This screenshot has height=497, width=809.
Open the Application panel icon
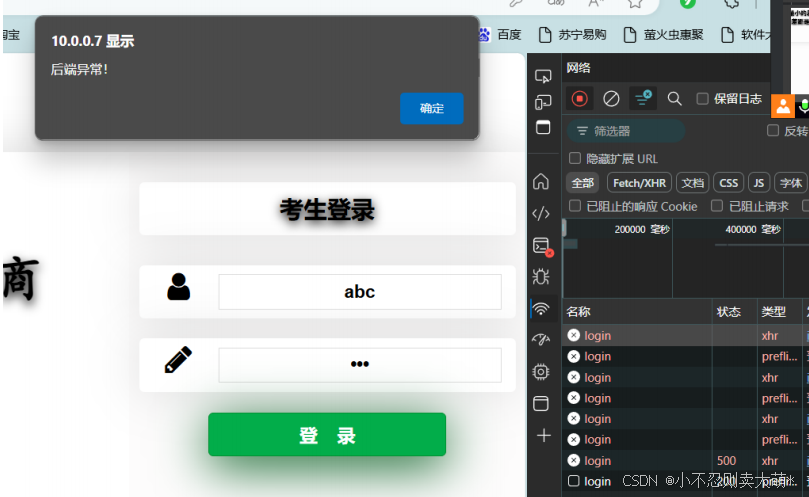point(541,403)
